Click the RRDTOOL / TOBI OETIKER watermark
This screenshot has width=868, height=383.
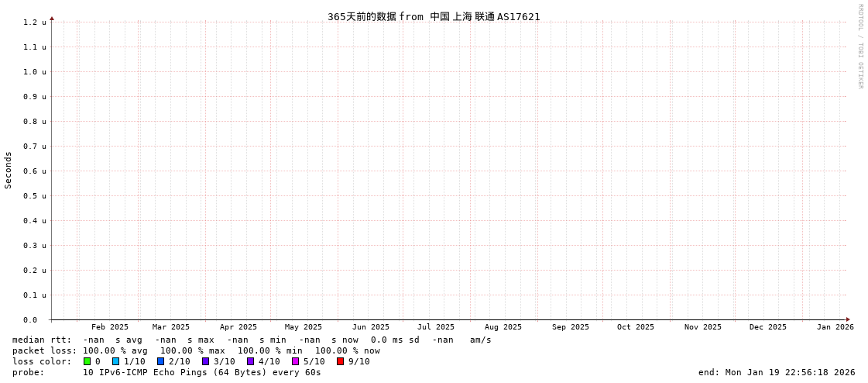(860, 46)
